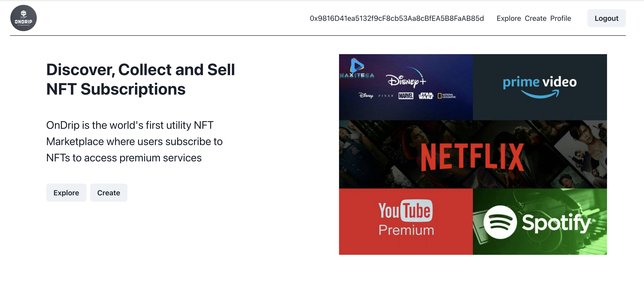Click the small Disney logo

click(x=366, y=96)
